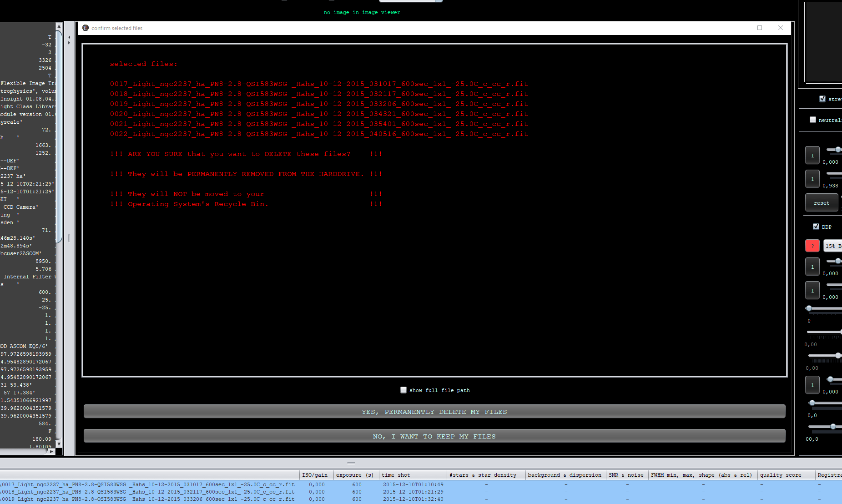Click 'PERMANENTLY REMOVED FROM THE HARDDRIVE' line
842x504 pixels.
point(246,174)
